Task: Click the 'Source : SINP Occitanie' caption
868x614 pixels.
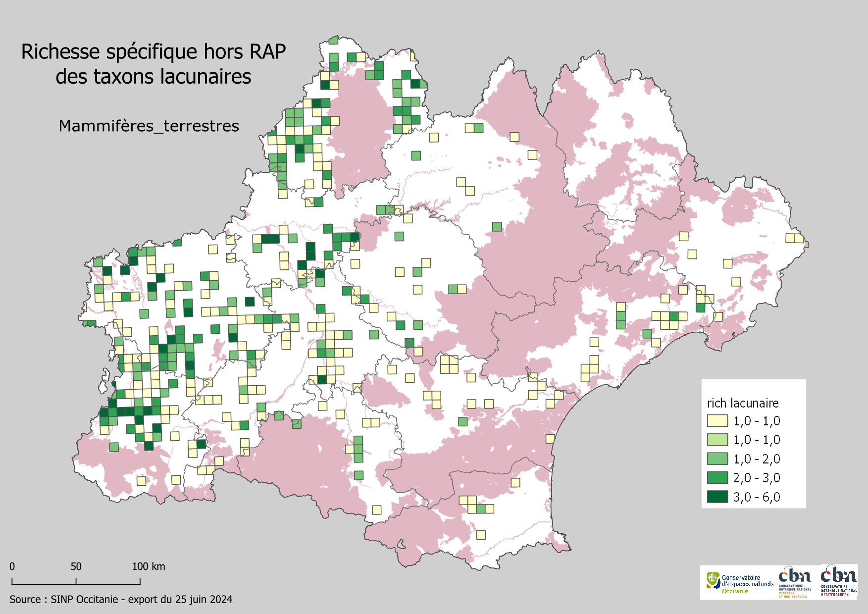Action: (x=121, y=599)
